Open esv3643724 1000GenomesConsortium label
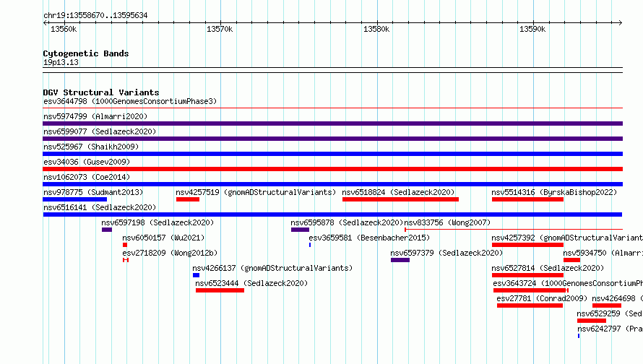643x364 pixels. click(x=568, y=283)
